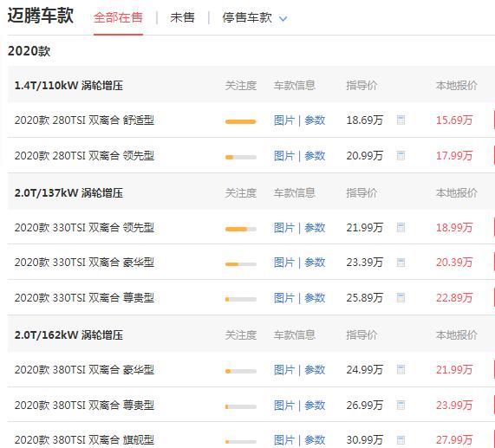Viewport: 495px width, 448px height.
Task: Open 参数 link for 380TSI 旗舰型
Action: 315,439
